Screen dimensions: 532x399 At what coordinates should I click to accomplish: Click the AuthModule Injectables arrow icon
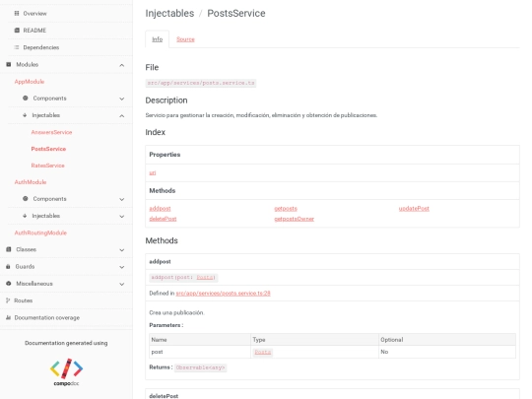tap(25, 216)
